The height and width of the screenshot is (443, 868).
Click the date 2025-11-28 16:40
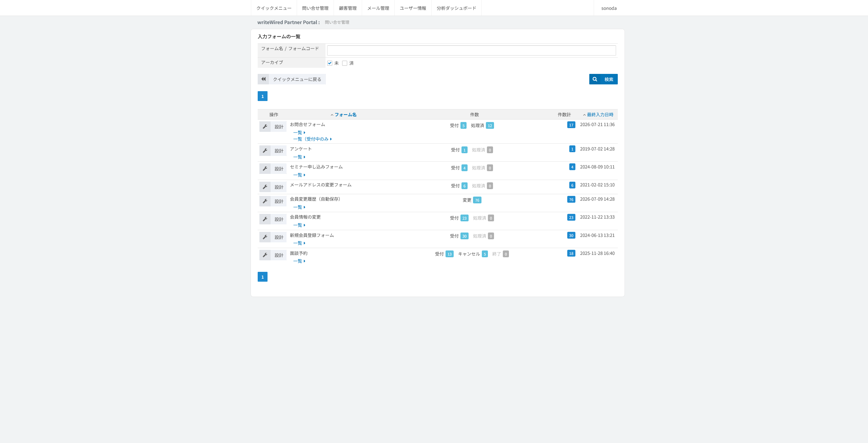coord(597,253)
